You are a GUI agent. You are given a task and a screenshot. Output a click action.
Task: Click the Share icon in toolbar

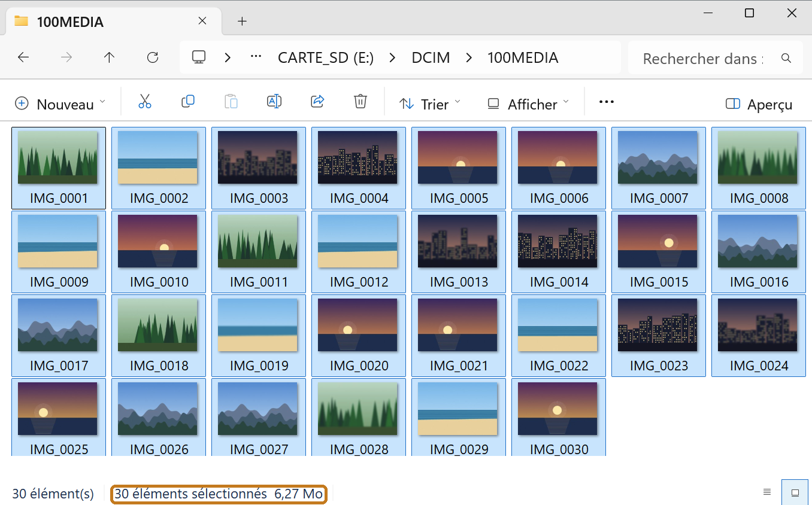317,102
